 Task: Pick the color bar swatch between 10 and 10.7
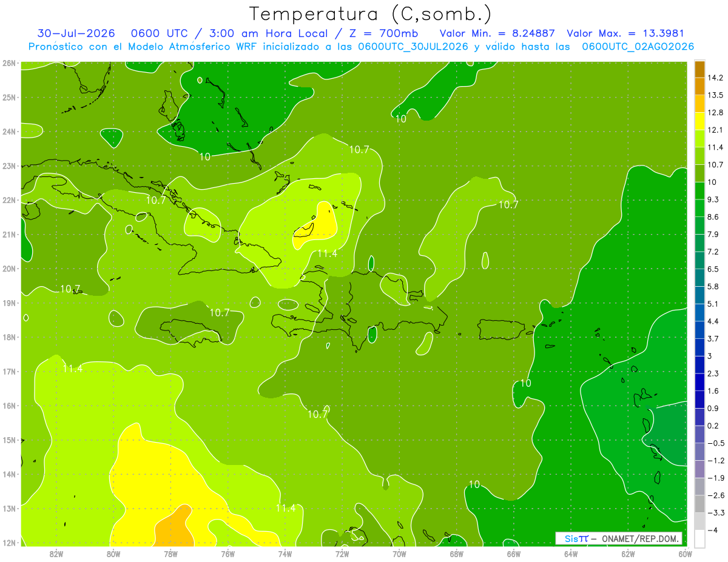[x=699, y=173]
